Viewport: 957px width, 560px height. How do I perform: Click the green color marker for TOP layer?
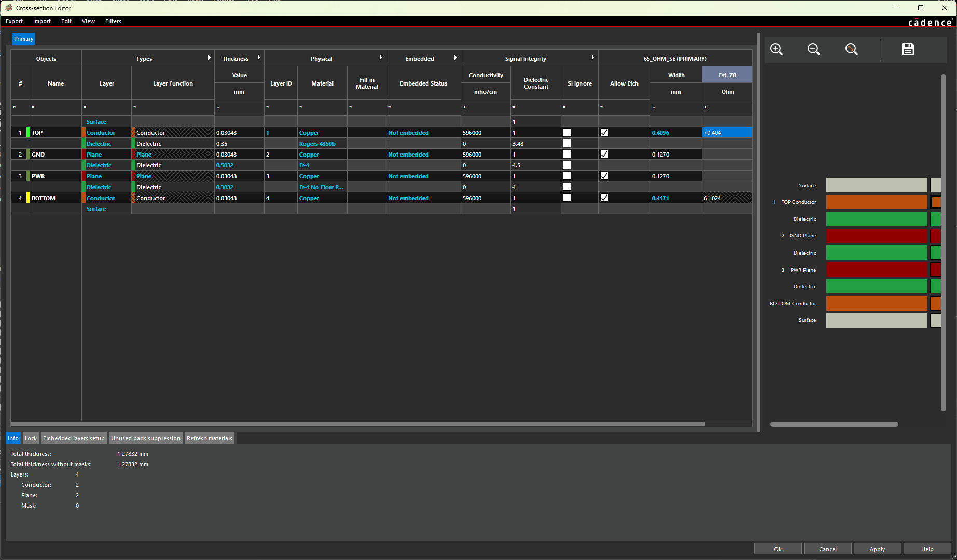(29, 133)
